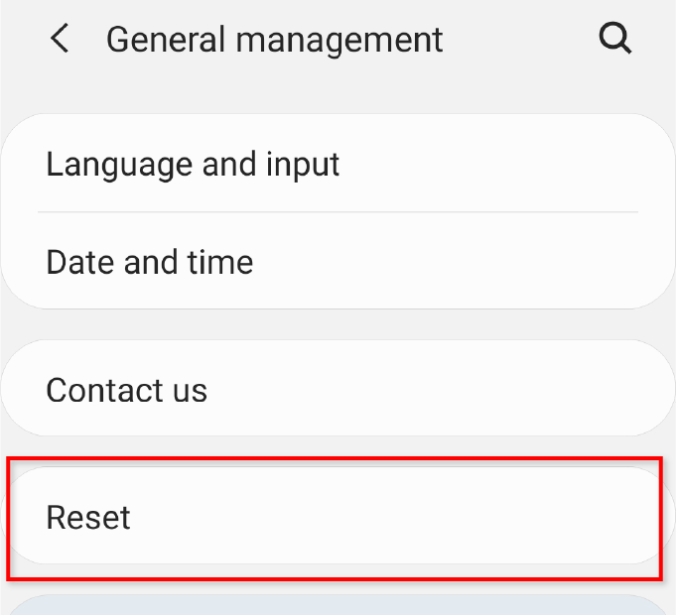Tap the Reset label text

coord(88,517)
